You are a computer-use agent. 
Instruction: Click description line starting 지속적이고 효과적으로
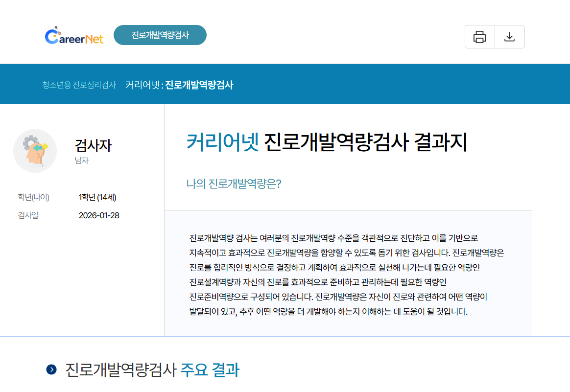click(346, 253)
